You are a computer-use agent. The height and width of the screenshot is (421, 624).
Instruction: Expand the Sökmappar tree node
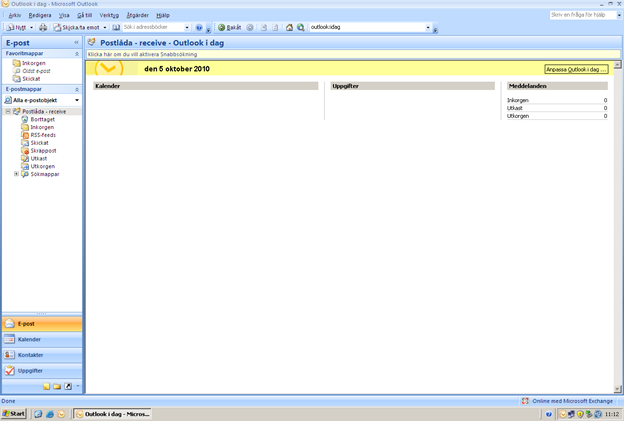point(16,174)
